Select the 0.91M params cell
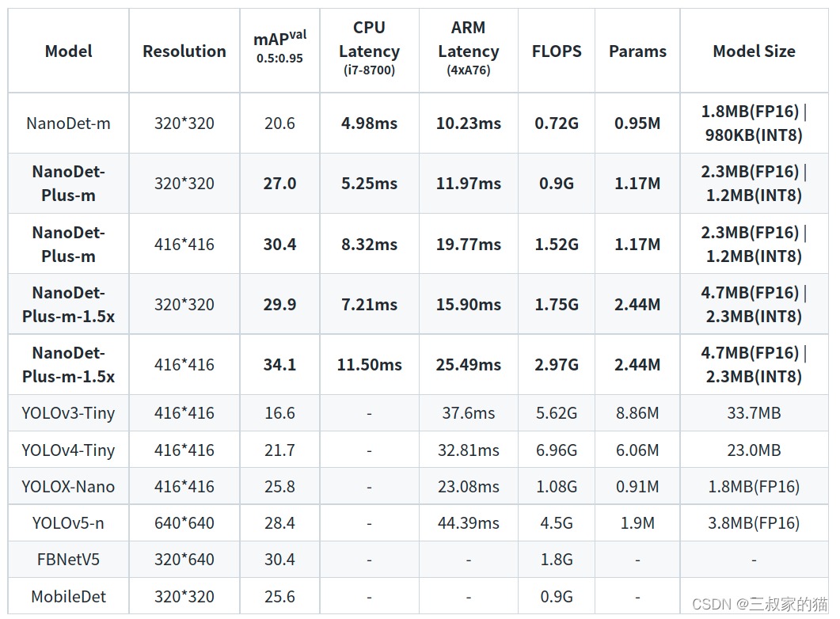Viewport: 840px width, 619px height. pos(637,487)
